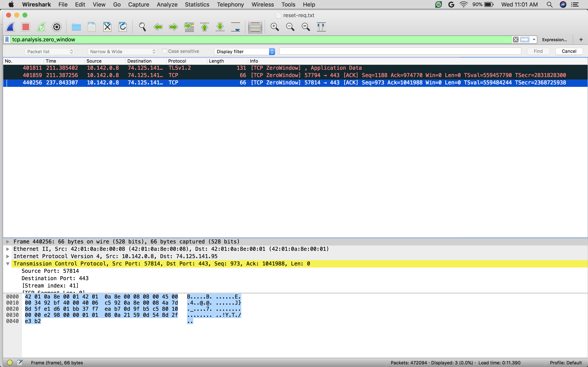Open capture options via the gear icon
This screenshot has width=588, height=367.
(x=57, y=27)
